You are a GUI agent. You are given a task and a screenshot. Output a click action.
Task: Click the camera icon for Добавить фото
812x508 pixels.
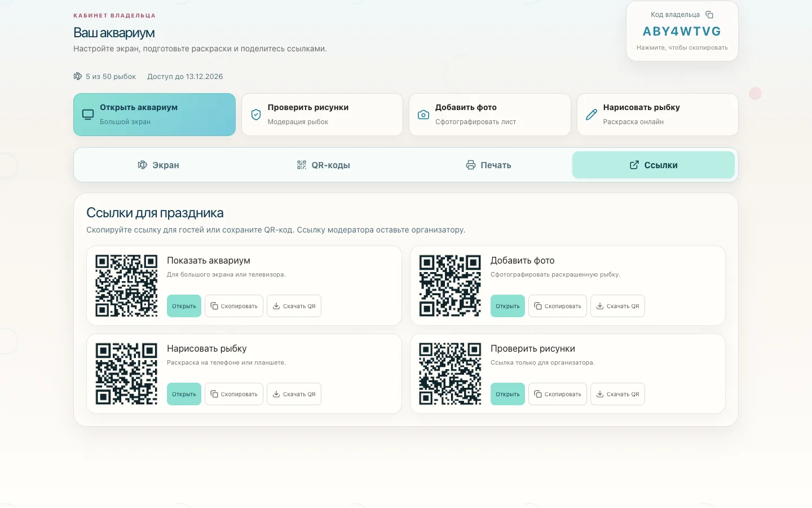click(x=423, y=115)
